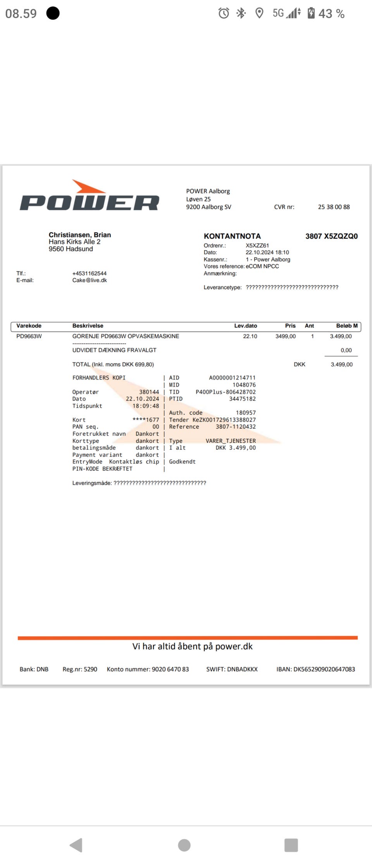Select cashier value 1 - Power Aalborg
This screenshot has width=372, height=868.
(x=268, y=259)
